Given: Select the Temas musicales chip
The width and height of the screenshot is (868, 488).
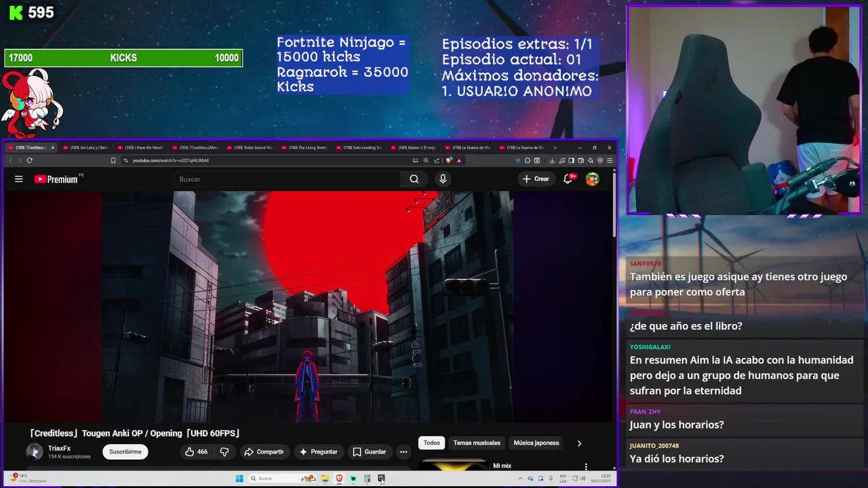Looking at the screenshot, I should 477,443.
